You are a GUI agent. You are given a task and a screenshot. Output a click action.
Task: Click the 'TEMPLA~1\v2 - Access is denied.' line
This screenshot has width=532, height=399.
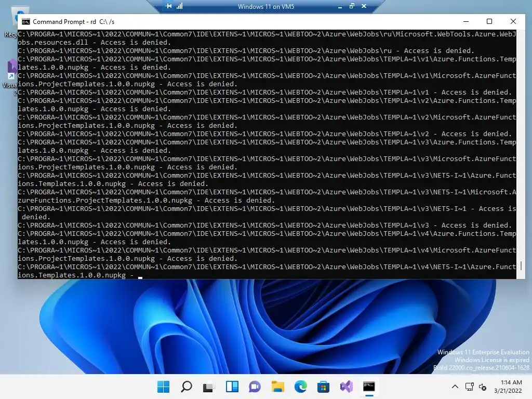tap(265, 134)
